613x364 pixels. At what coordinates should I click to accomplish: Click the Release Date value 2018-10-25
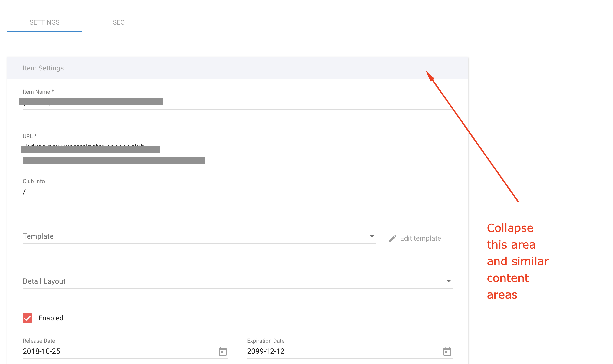pos(42,351)
